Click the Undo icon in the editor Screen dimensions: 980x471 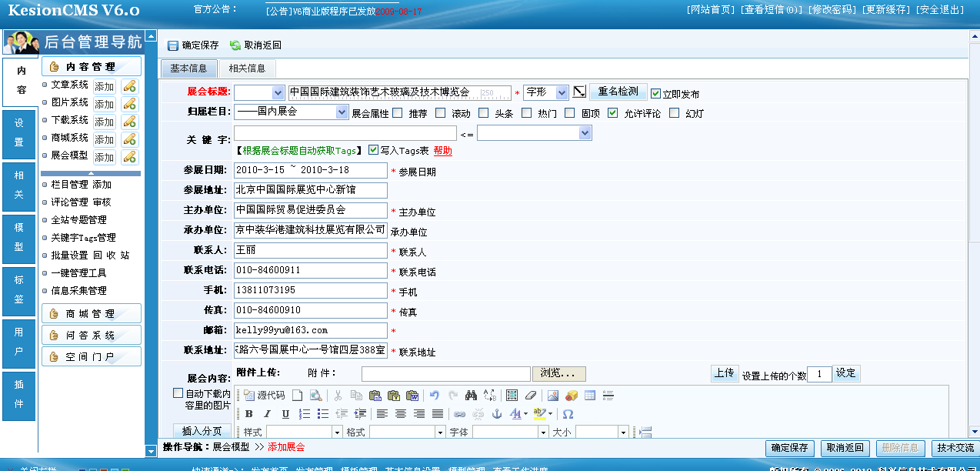point(435,396)
